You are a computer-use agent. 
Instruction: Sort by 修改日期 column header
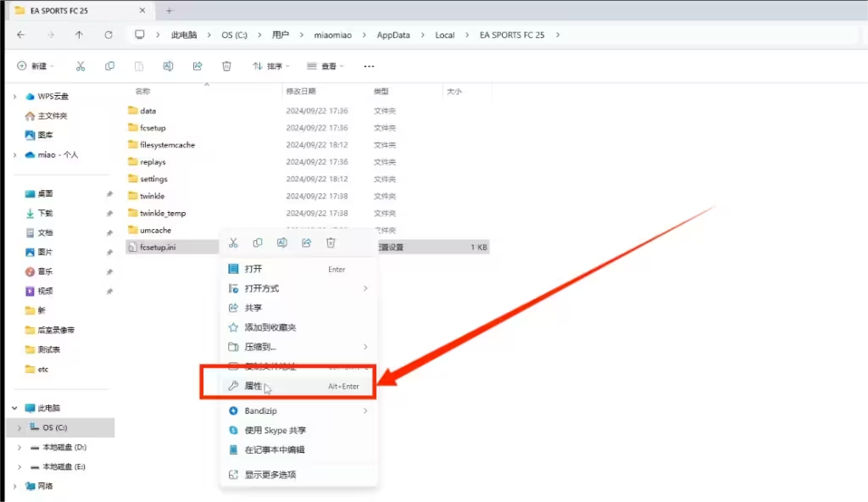(x=301, y=92)
